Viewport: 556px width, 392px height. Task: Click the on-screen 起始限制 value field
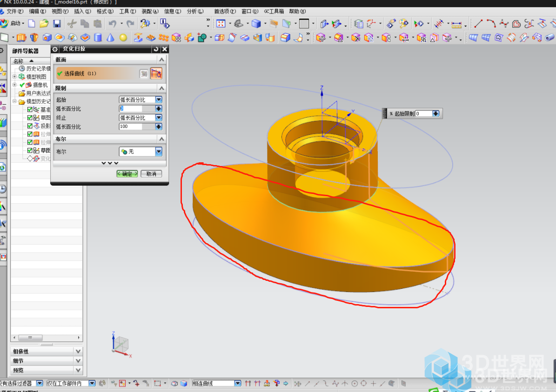point(424,113)
